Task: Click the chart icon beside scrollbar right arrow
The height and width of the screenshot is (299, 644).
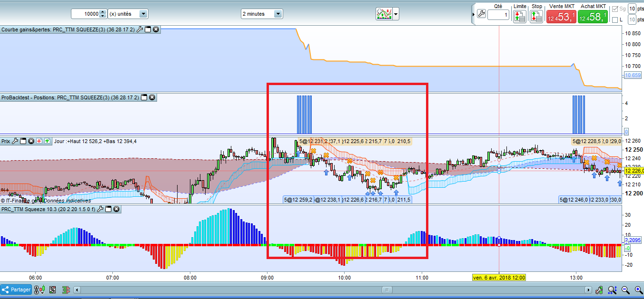Action: click(x=599, y=289)
